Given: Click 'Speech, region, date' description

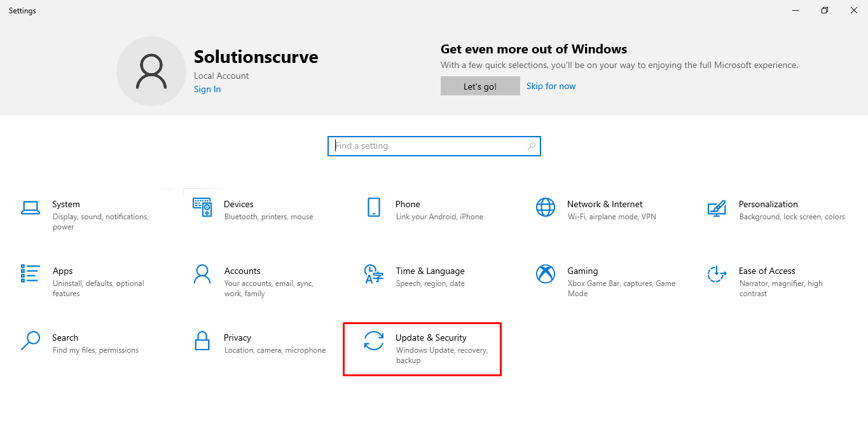Looking at the screenshot, I should point(431,283).
